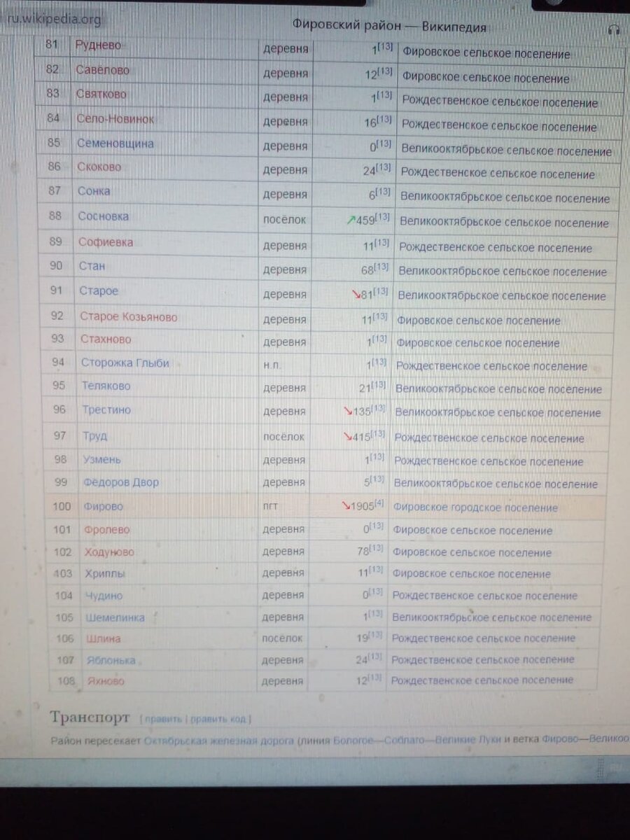
Task: Click the 'править' edit link beside Транспорт
Action: (x=162, y=719)
